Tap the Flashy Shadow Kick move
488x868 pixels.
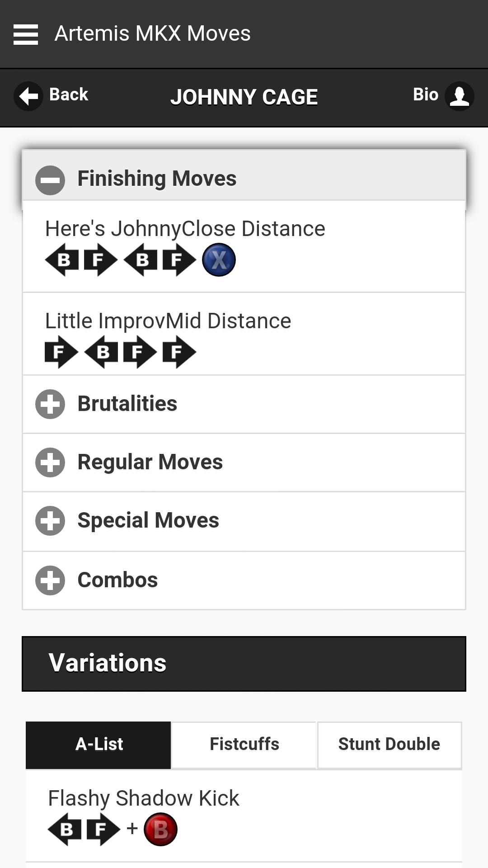pyautogui.click(x=143, y=798)
